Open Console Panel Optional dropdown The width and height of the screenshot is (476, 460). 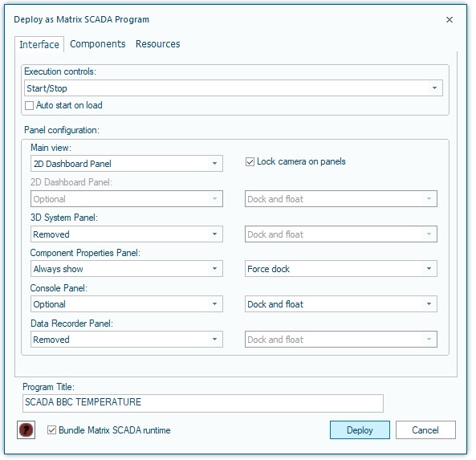pyautogui.click(x=127, y=304)
